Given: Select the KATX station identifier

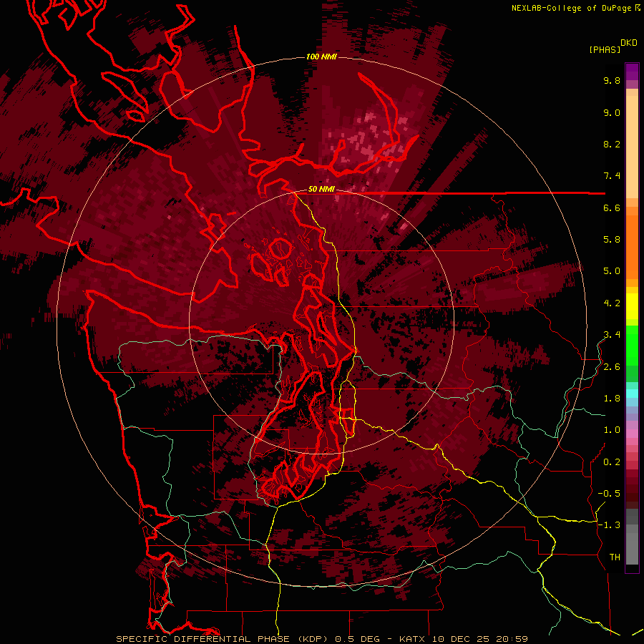Looking at the screenshot, I should [413, 639].
